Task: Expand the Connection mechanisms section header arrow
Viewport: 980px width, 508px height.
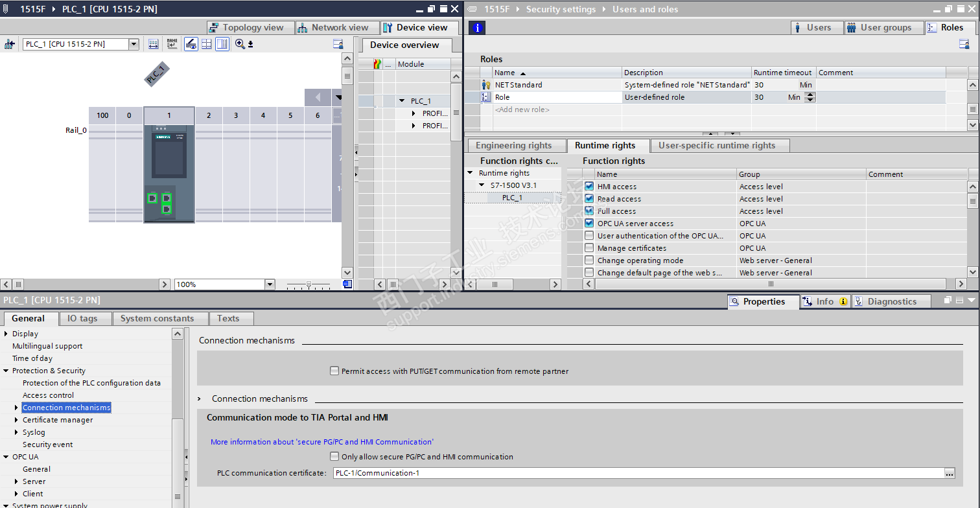Action: tap(200, 399)
